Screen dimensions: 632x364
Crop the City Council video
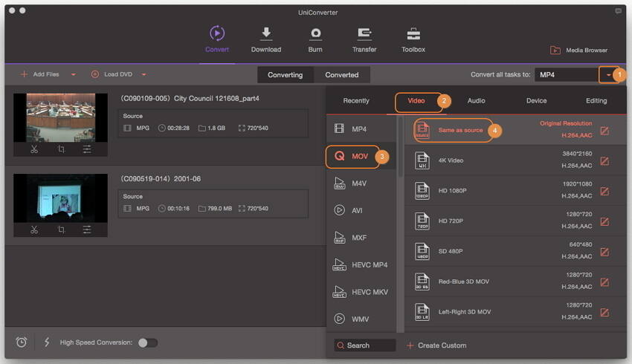pos(61,149)
